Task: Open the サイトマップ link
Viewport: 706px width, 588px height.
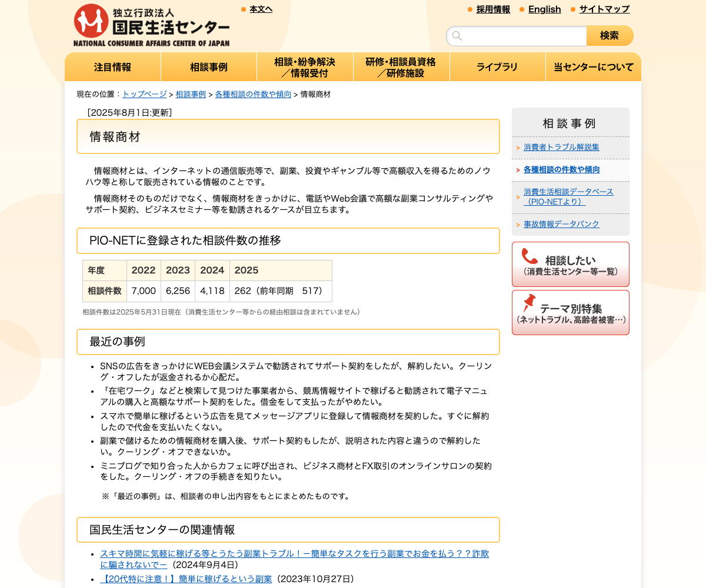Action: coord(604,9)
